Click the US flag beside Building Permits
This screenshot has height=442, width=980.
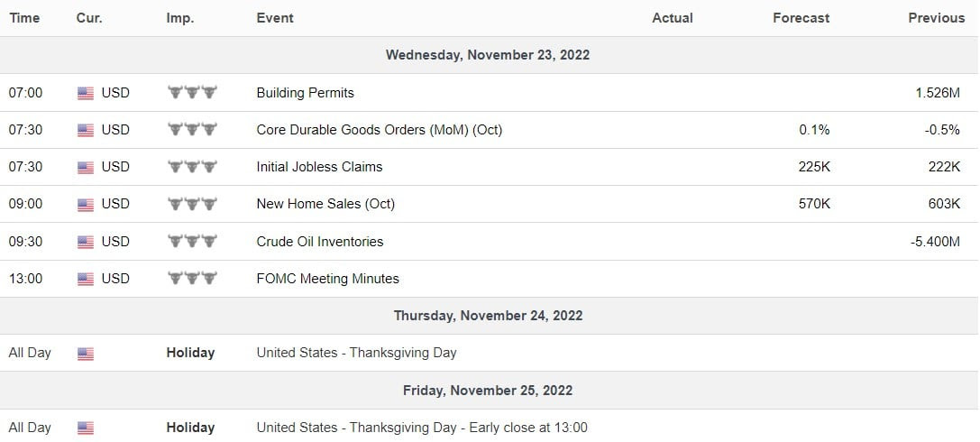pyautogui.click(x=86, y=93)
